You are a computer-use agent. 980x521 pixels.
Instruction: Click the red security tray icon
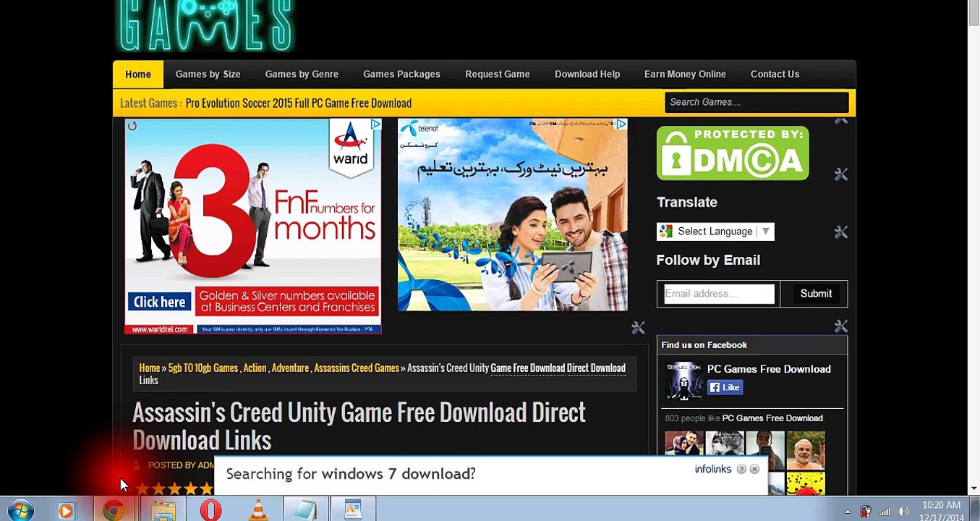pyautogui.click(x=866, y=512)
